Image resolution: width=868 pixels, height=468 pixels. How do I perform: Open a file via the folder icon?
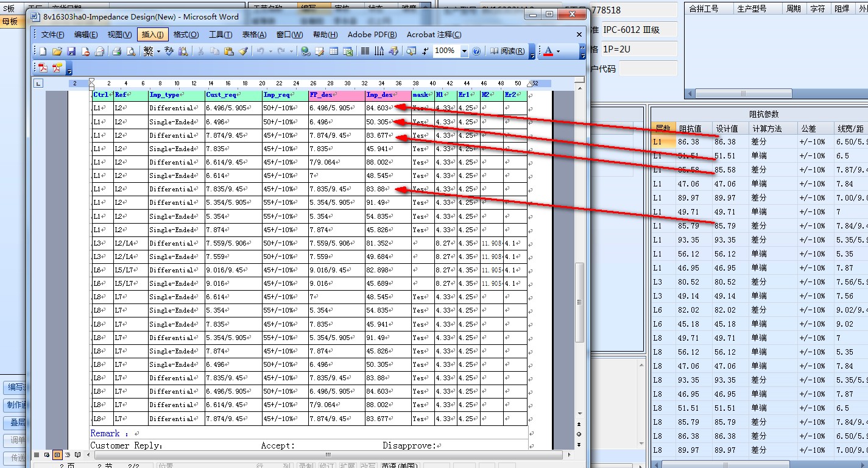pyautogui.click(x=57, y=51)
